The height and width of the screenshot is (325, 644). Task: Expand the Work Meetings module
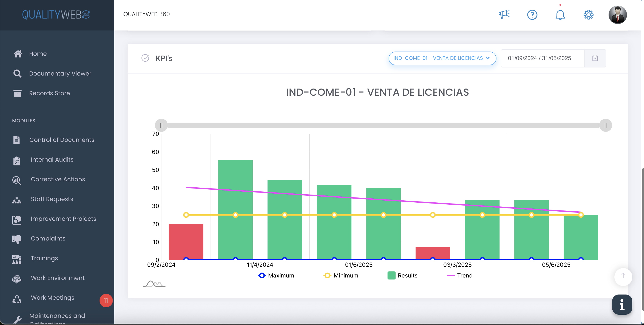coord(52,297)
